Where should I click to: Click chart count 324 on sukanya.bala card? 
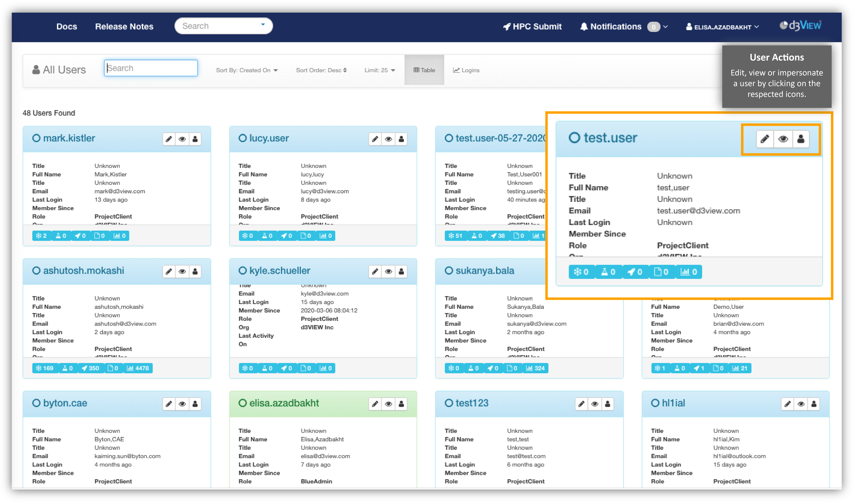pos(535,368)
